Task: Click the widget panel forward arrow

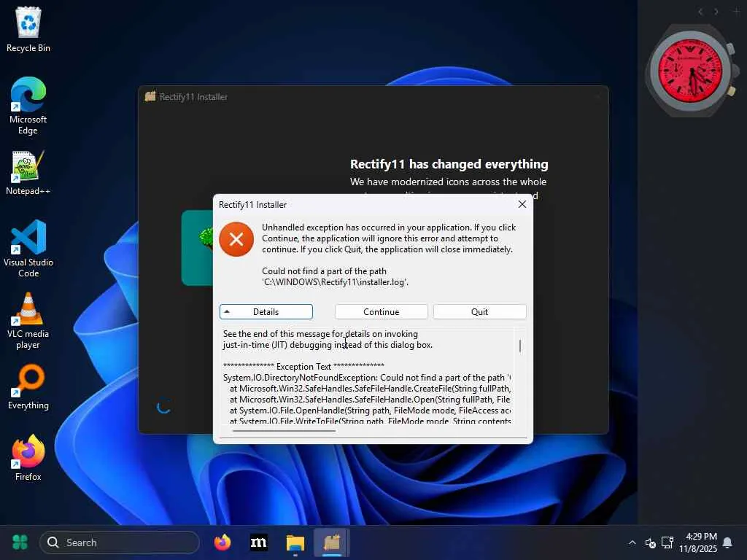Action: click(716, 12)
